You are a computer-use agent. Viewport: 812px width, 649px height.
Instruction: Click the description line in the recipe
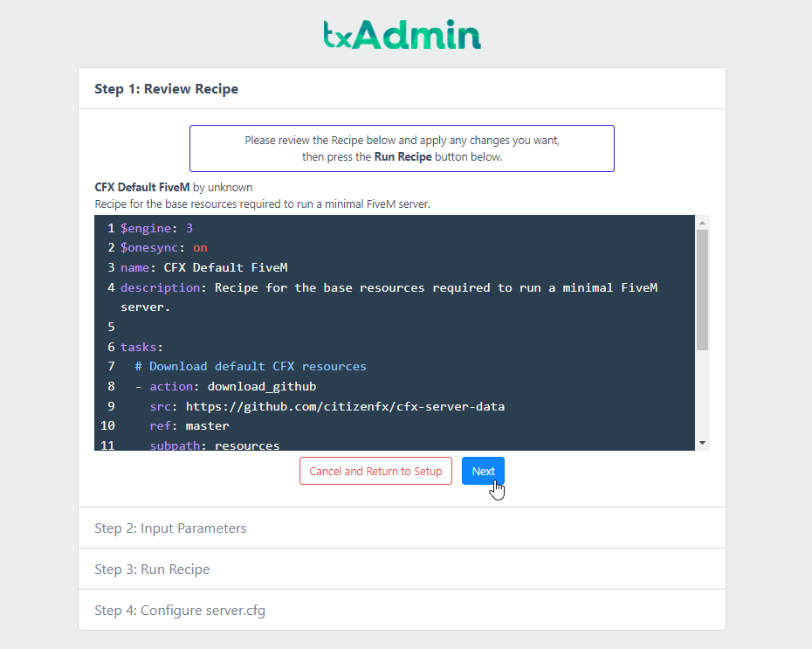389,287
